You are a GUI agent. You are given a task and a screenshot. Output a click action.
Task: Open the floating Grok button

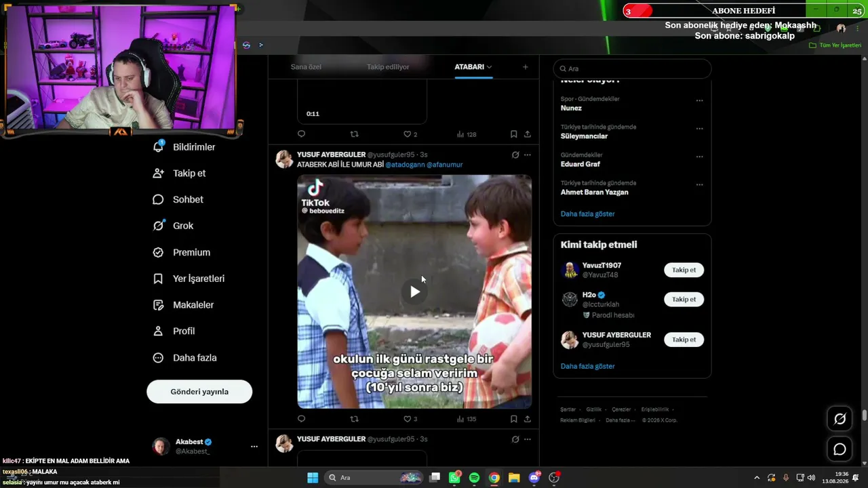click(x=840, y=419)
